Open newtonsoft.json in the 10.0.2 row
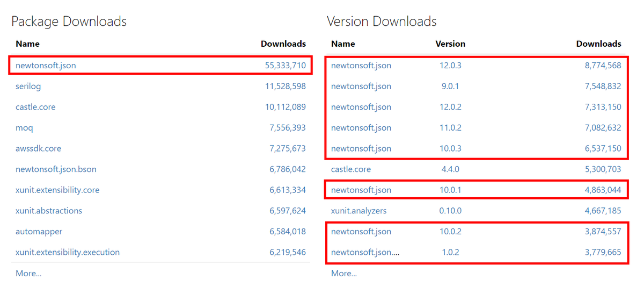644x294 pixels. tap(361, 232)
